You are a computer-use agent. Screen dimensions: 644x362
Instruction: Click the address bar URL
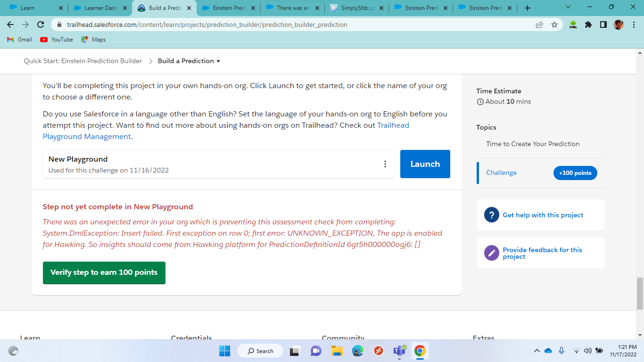[207, 25]
